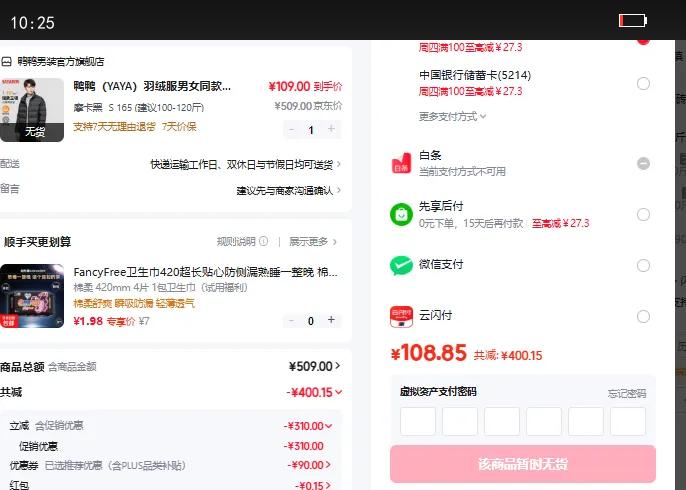Tap the 云闪付 UnionPay icon
The height and width of the screenshot is (490, 686).
[x=401, y=316]
